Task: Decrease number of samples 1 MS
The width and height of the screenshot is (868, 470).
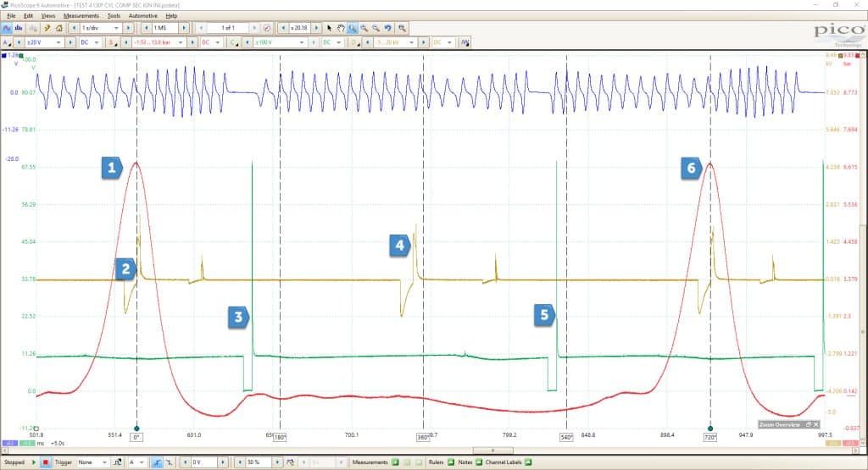Action: click(146, 28)
